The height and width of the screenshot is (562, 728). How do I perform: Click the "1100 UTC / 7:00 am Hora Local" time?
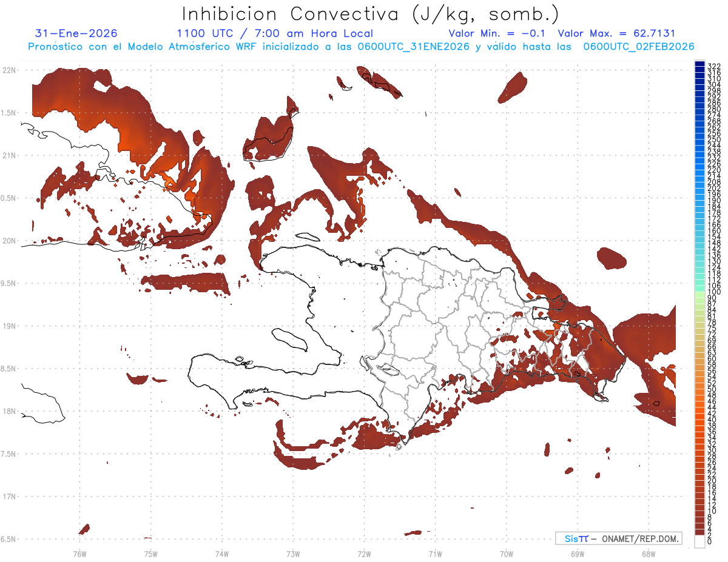tap(275, 33)
